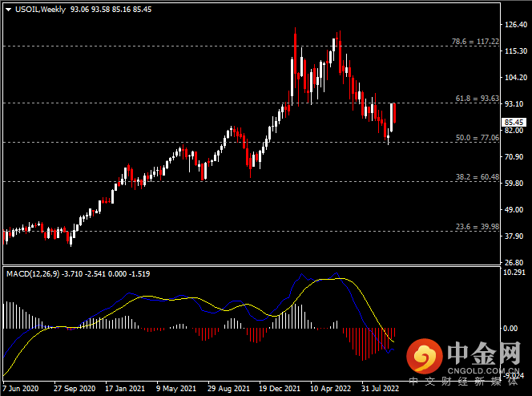This screenshot has width=532, height=396.
Task: Select the 61.8 = 93.63 Fibonacci label
Action: pos(477,99)
